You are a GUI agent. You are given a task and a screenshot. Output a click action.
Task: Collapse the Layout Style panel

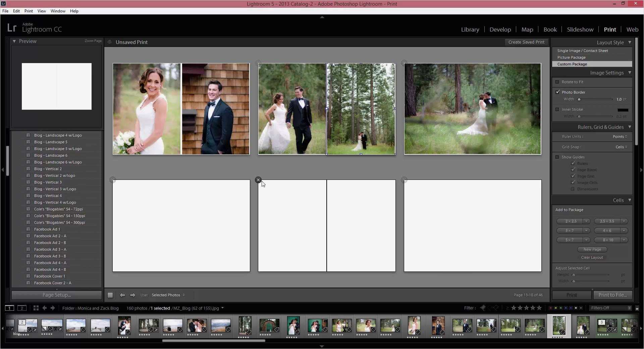point(630,42)
